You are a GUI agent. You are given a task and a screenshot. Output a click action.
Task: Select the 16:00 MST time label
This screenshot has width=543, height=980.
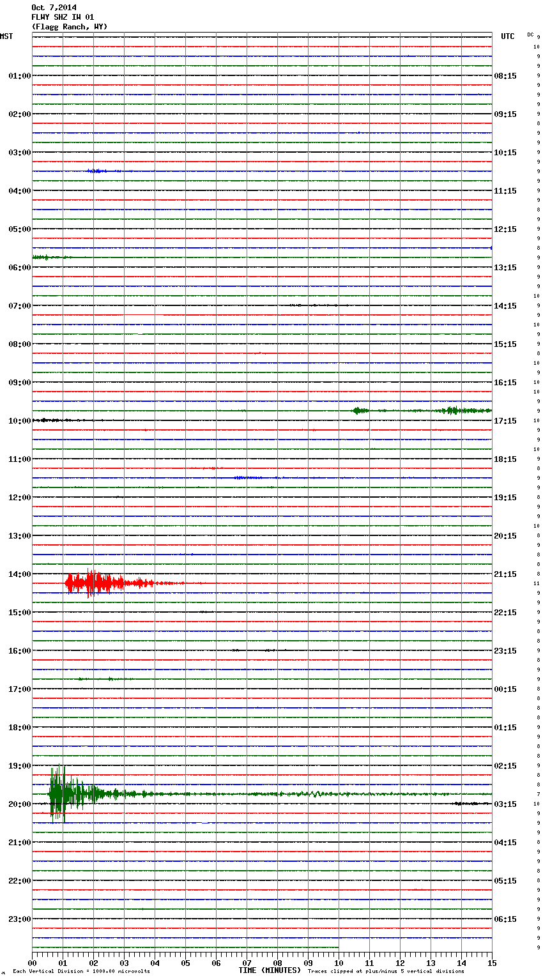(x=20, y=650)
